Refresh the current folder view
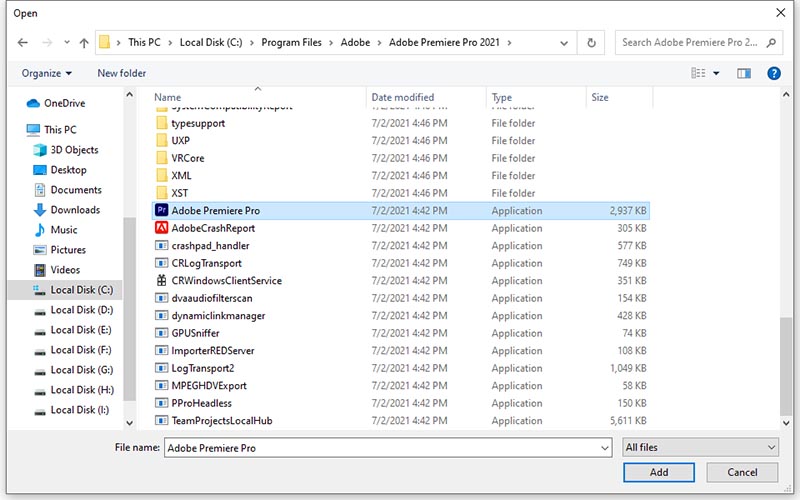This screenshot has width=800, height=500. pos(591,43)
